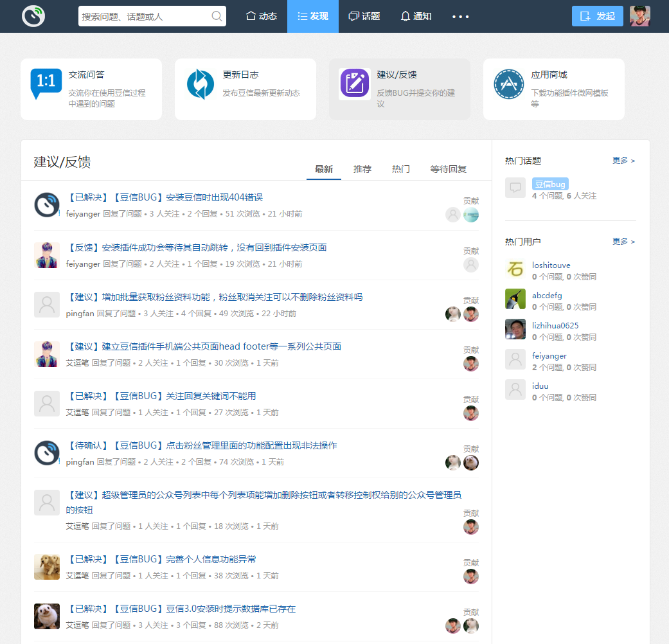Open user profile avatar in header

pyautogui.click(x=640, y=16)
